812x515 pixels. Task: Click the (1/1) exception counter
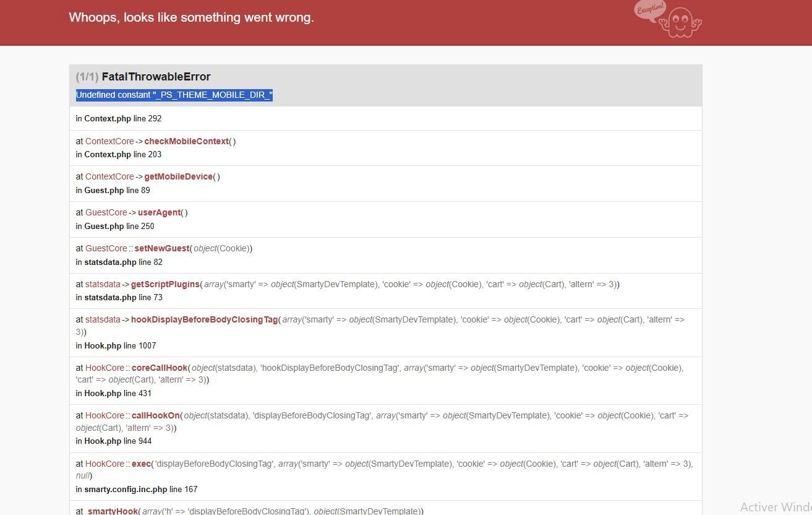click(87, 77)
